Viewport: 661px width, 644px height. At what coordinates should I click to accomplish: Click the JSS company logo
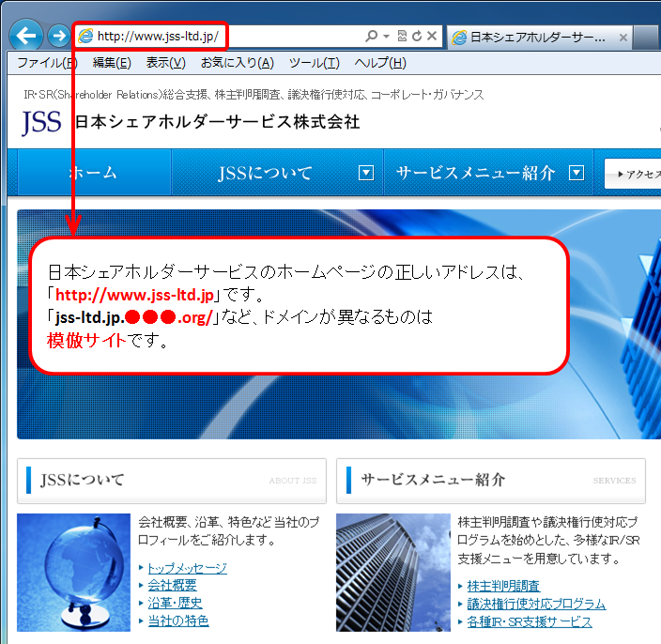click(41, 122)
